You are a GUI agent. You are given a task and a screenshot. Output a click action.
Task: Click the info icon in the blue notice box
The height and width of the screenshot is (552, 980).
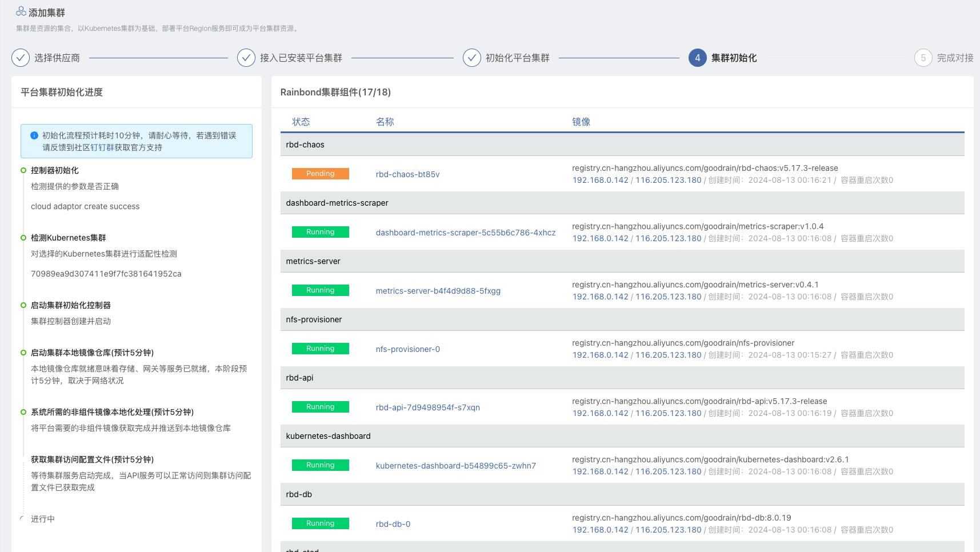[34, 135]
